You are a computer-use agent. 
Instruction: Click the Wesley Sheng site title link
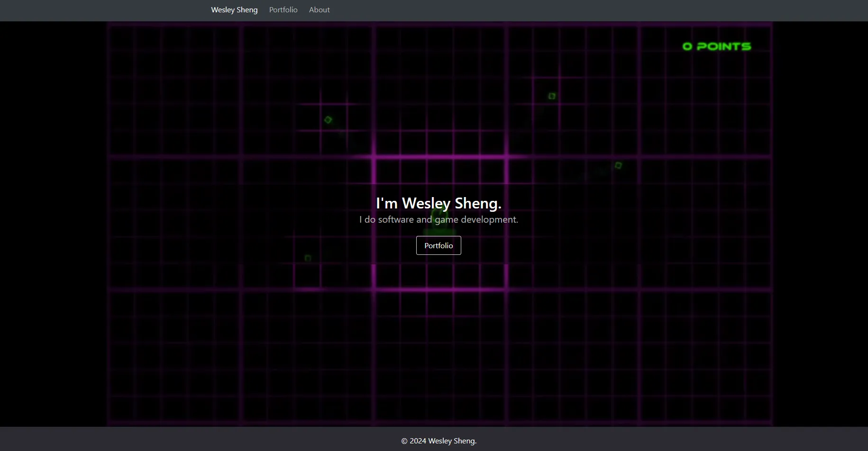coord(234,9)
